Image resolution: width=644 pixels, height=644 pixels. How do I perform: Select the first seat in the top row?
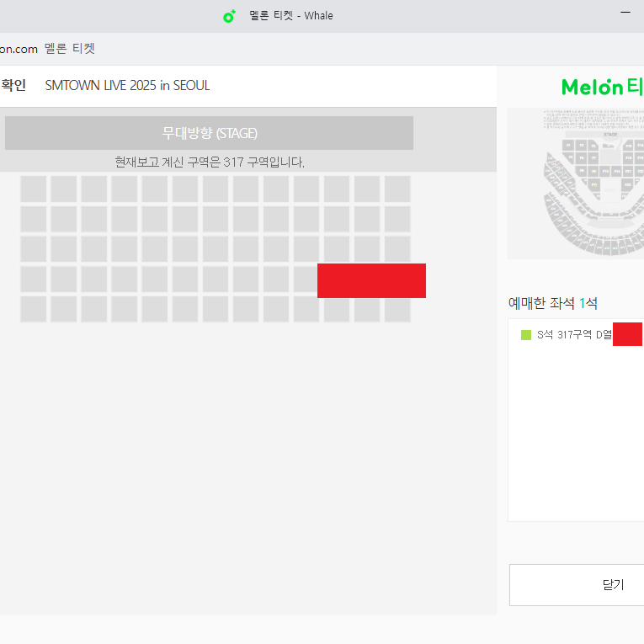pyautogui.click(x=34, y=189)
